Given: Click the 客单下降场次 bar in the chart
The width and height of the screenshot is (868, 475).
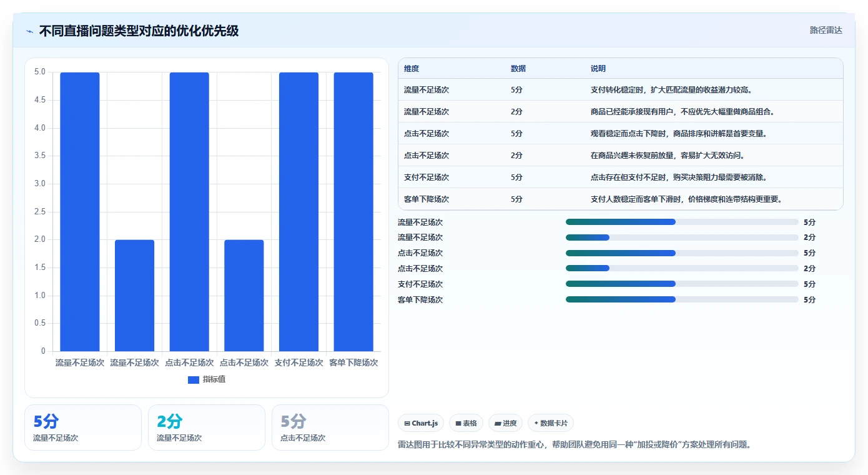Looking at the screenshot, I should pyautogui.click(x=353, y=212).
